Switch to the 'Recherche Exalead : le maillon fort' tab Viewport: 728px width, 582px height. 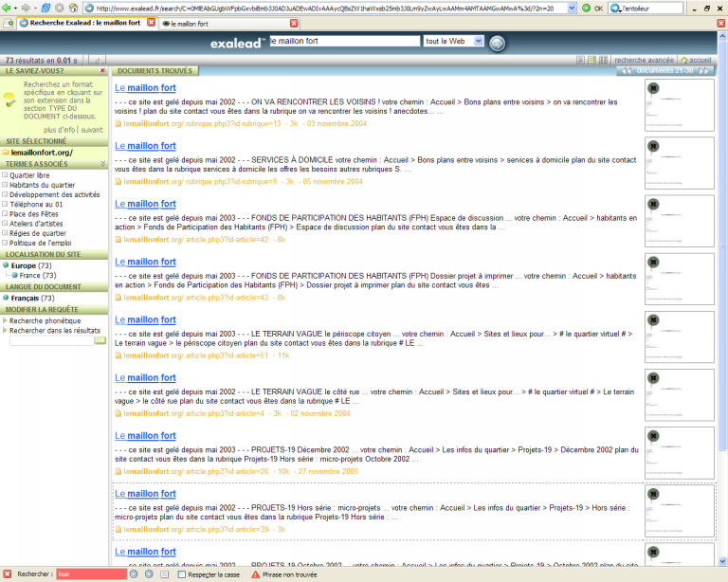[x=83, y=23]
